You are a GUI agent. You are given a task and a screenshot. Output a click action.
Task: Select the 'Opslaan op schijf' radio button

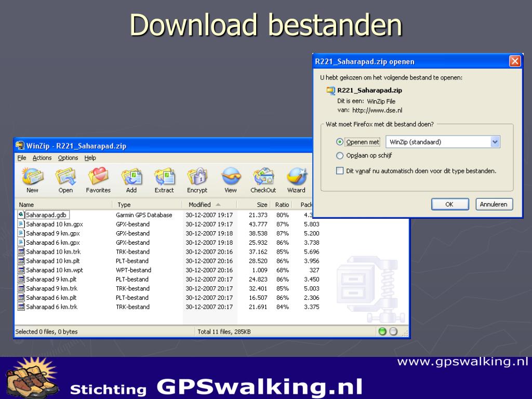(340, 155)
